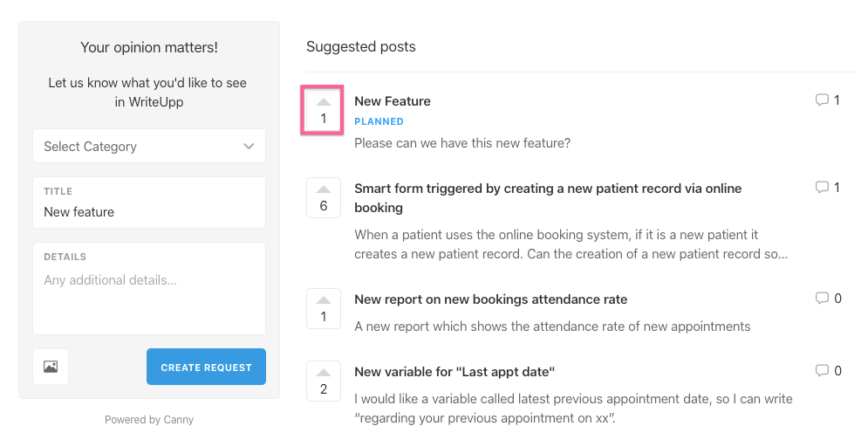Open comments icon on New Feature post
This screenshot has height=433, width=868.
click(x=822, y=100)
